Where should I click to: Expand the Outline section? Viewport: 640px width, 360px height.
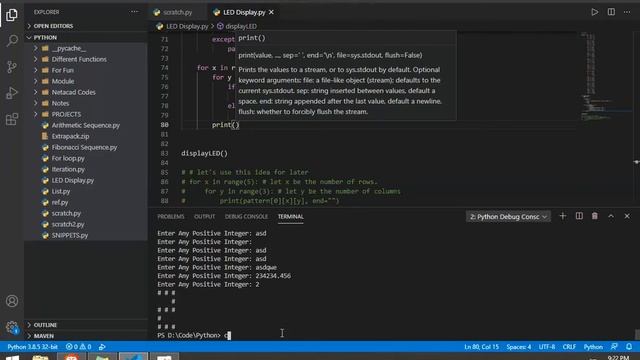click(x=86, y=325)
